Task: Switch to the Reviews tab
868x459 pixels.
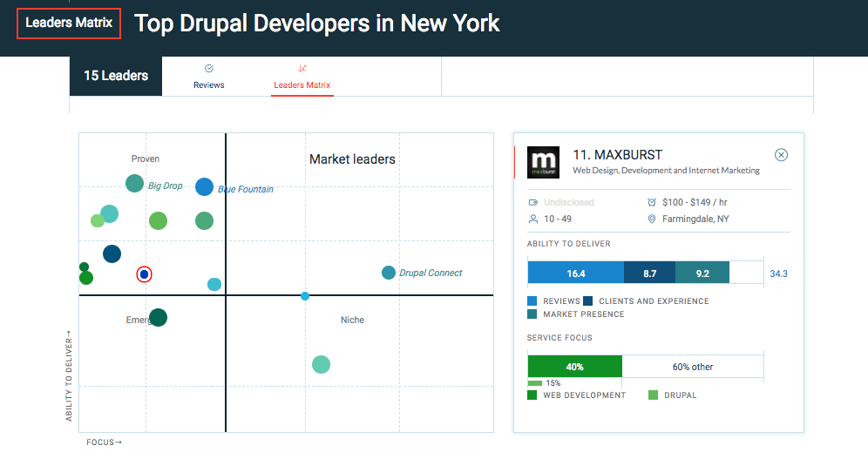Action: [x=208, y=77]
